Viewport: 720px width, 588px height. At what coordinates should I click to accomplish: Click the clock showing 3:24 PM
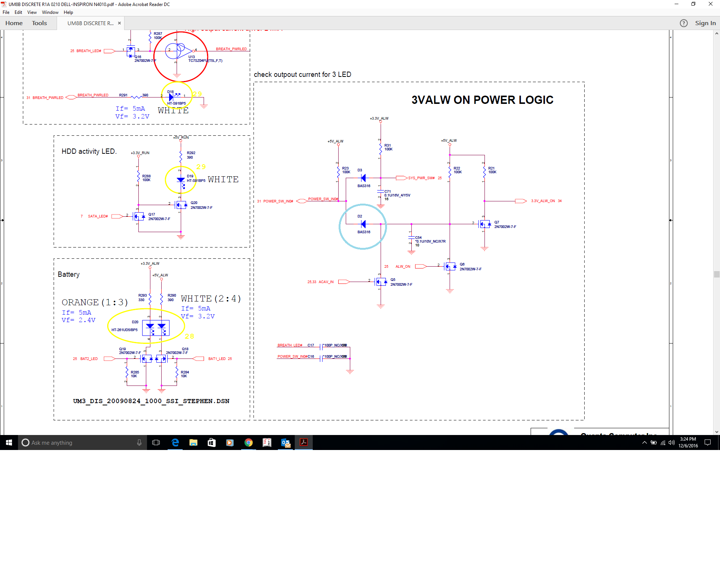tap(688, 442)
